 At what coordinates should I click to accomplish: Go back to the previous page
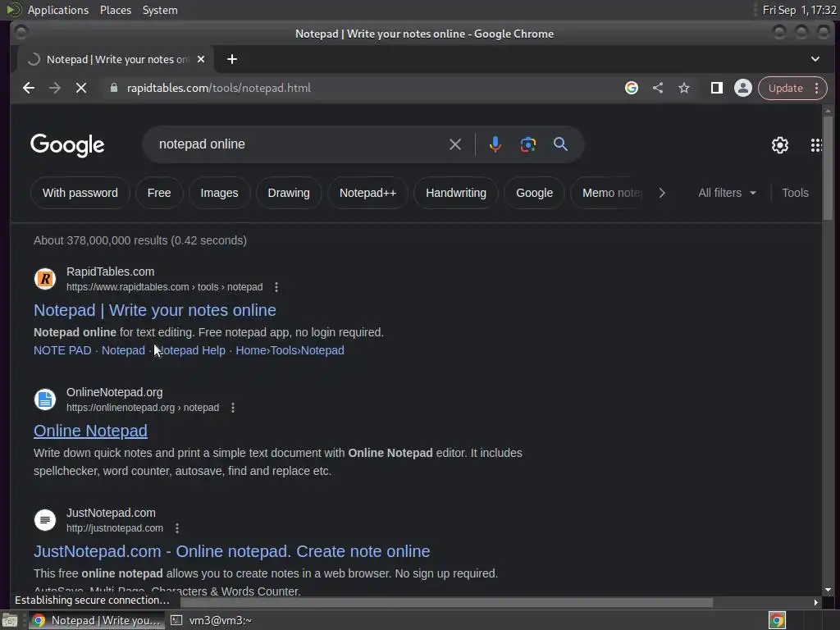point(29,88)
